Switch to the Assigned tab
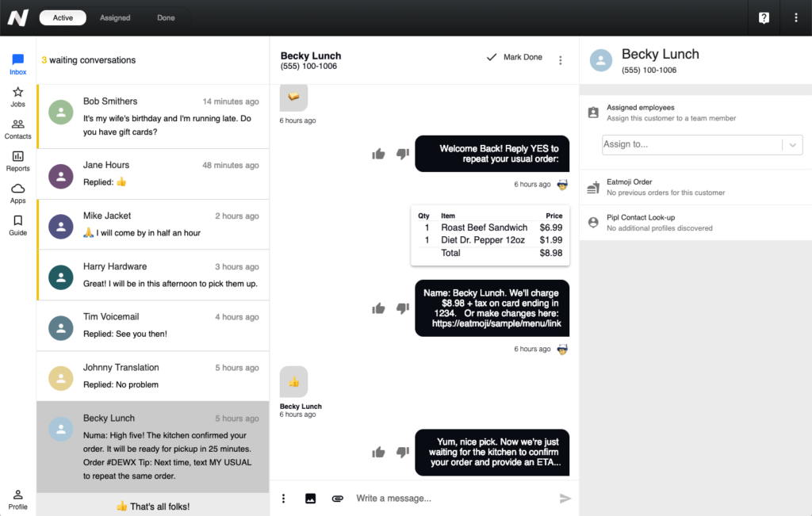This screenshot has height=516, width=812. (116, 17)
